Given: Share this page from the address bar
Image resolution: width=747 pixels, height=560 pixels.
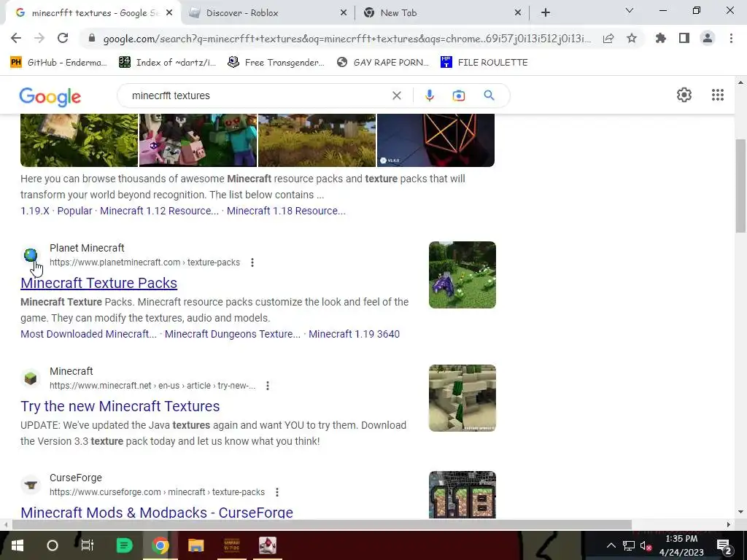Looking at the screenshot, I should coord(608,39).
